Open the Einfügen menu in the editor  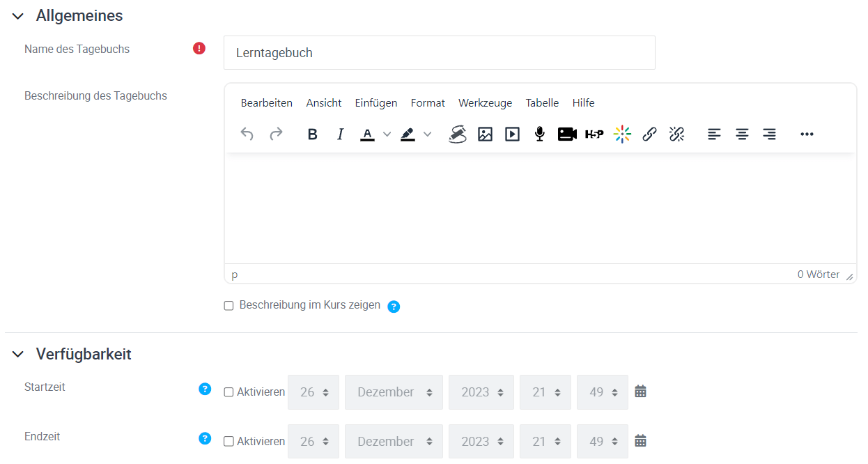375,102
